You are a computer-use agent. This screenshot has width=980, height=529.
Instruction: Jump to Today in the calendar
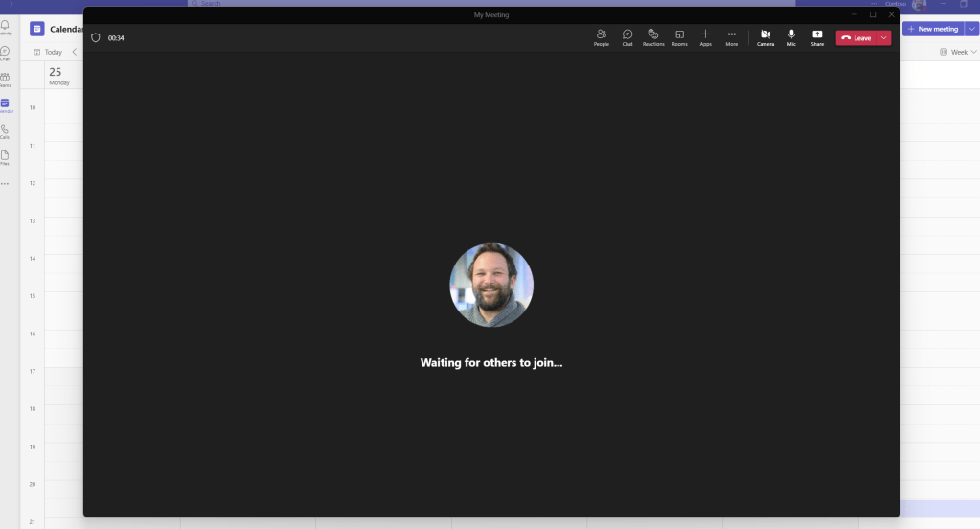click(49, 52)
